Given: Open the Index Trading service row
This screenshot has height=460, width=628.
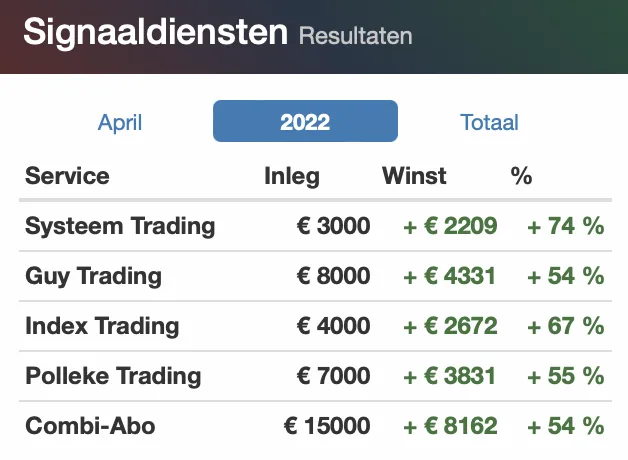Looking at the screenshot, I should pyautogui.click(x=315, y=326).
